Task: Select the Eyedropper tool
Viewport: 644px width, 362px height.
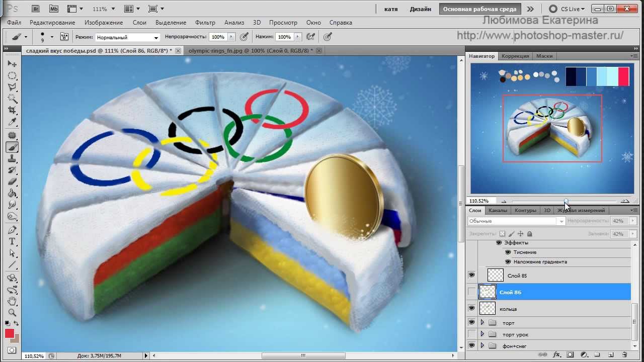Action: (x=12, y=122)
